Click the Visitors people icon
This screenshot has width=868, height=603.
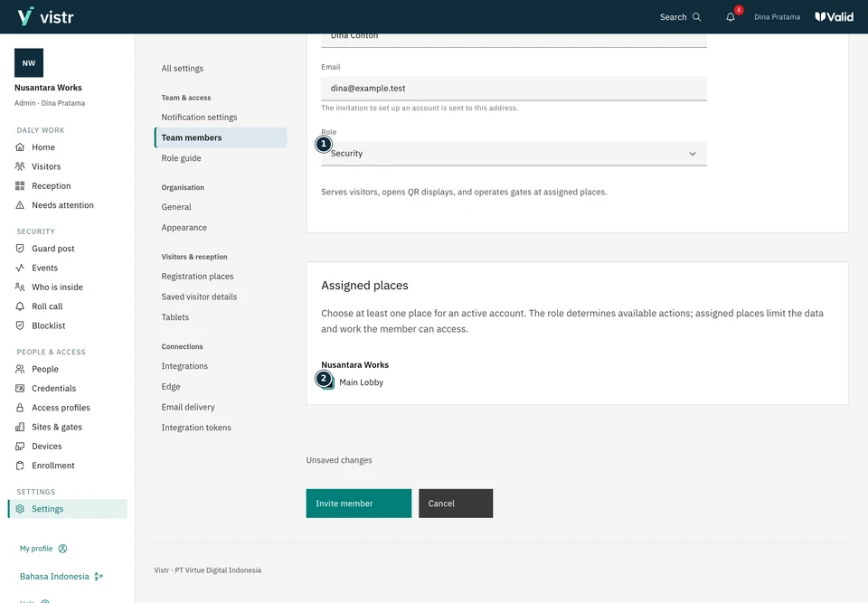click(x=20, y=166)
